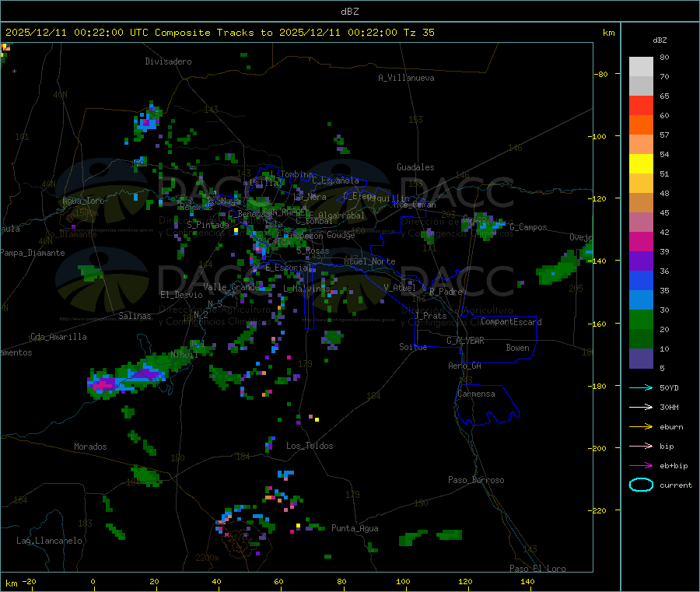Click the Guadales map label

tap(415, 167)
